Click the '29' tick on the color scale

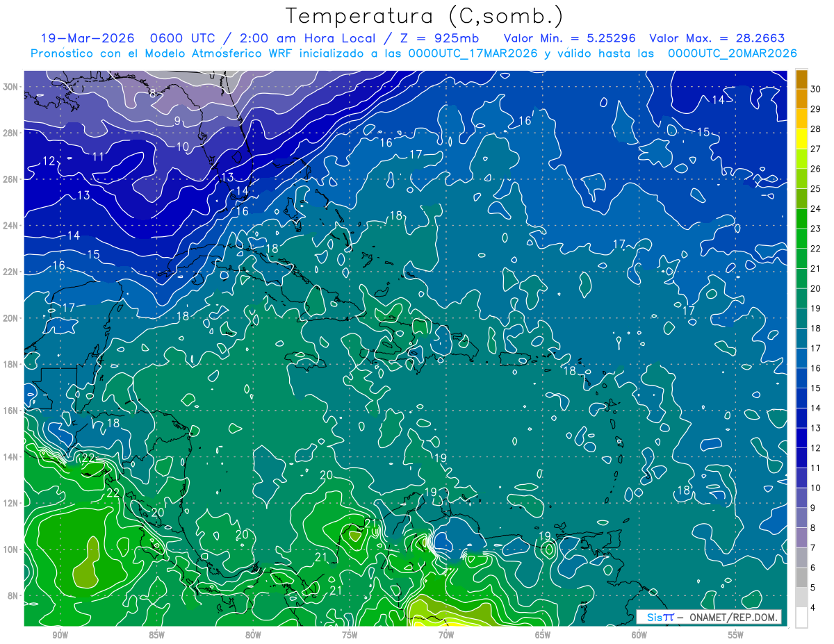pyautogui.click(x=816, y=108)
